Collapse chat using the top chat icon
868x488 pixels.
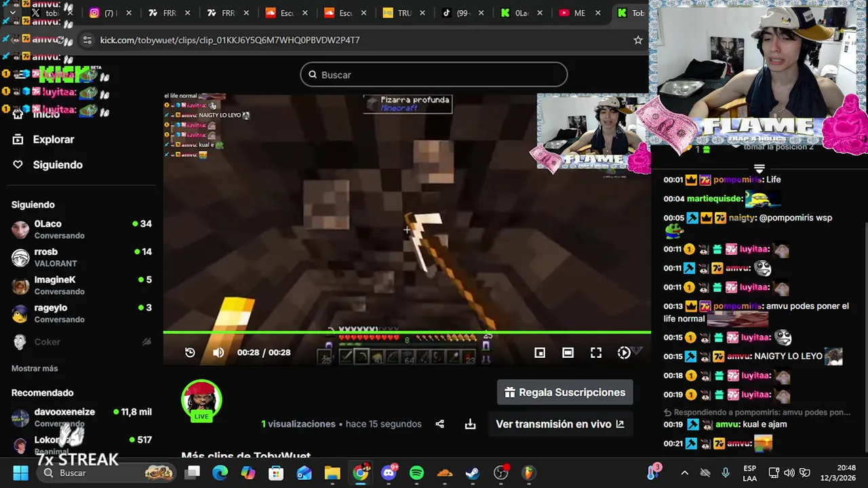coord(759,168)
